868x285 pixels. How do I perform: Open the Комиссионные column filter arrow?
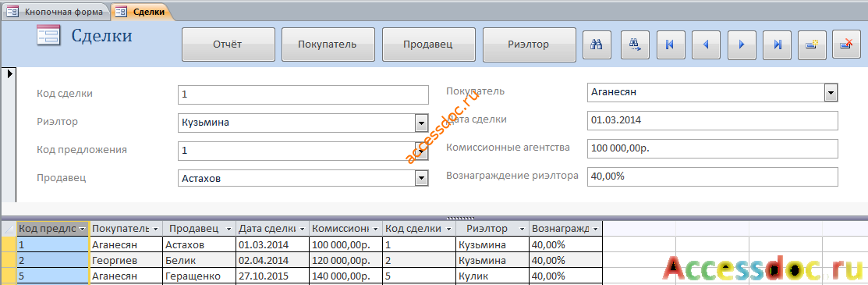pyautogui.click(x=376, y=229)
